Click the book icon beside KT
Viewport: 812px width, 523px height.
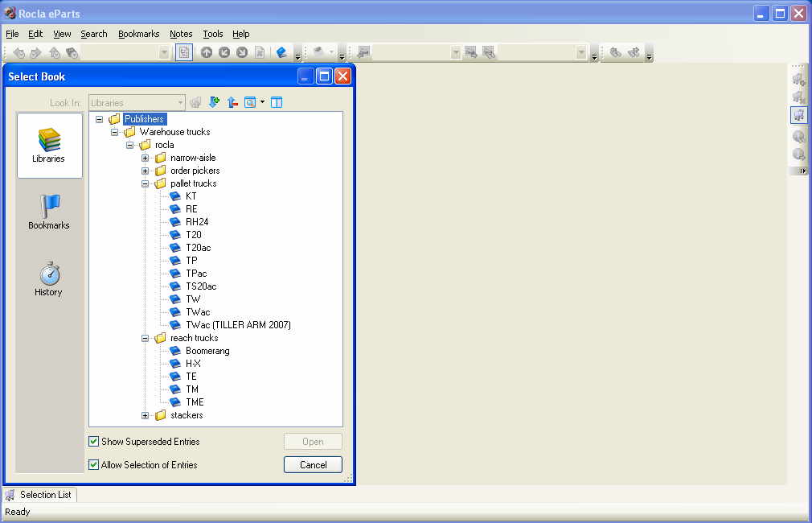(x=175, y=196)
